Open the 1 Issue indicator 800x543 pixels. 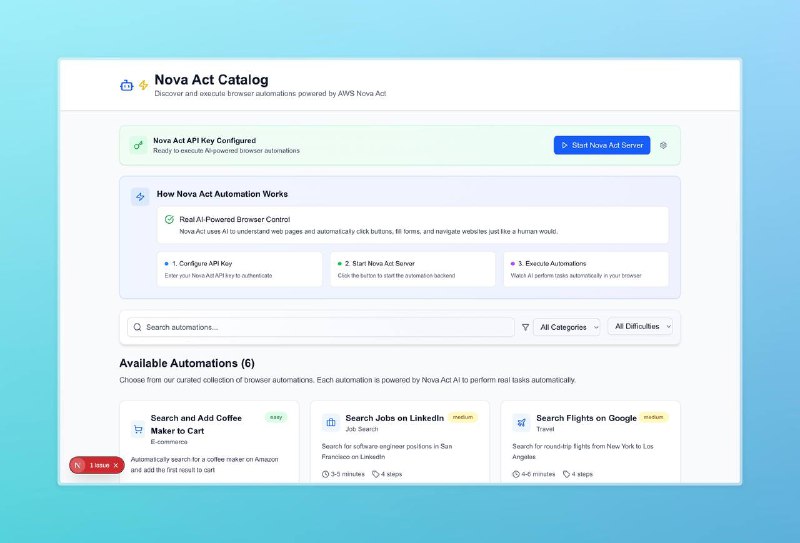(97, 465)
